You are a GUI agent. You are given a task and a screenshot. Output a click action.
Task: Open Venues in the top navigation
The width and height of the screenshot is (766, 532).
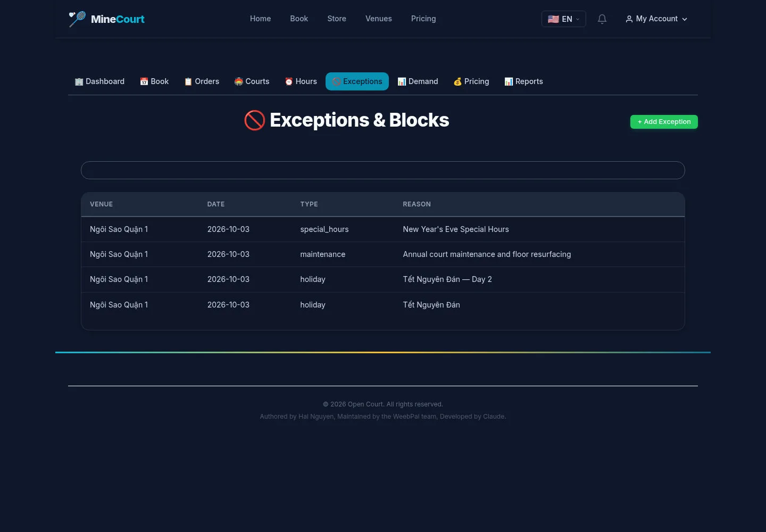[x=379, y=19]
